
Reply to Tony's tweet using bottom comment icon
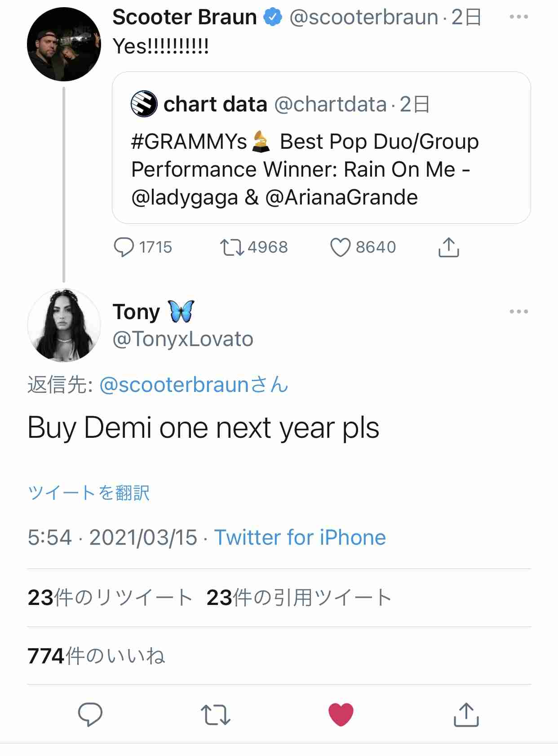click(x=90, y=714)
